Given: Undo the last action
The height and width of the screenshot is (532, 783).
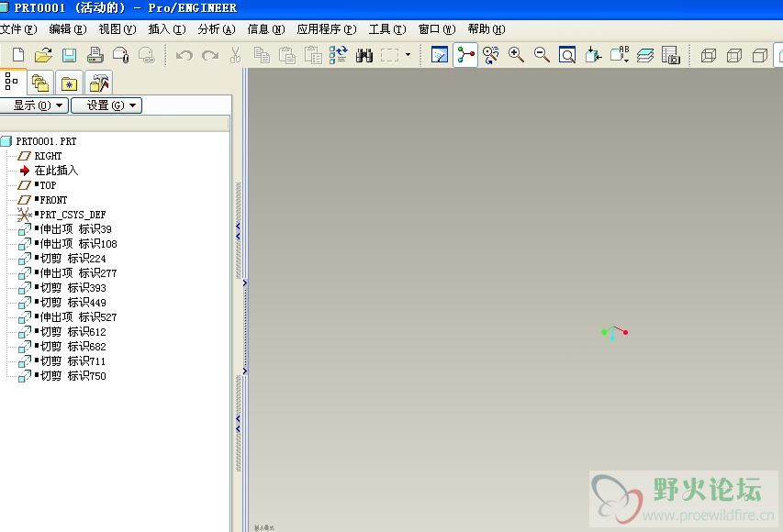Looking at the screenshot, I should pos(185,55).
